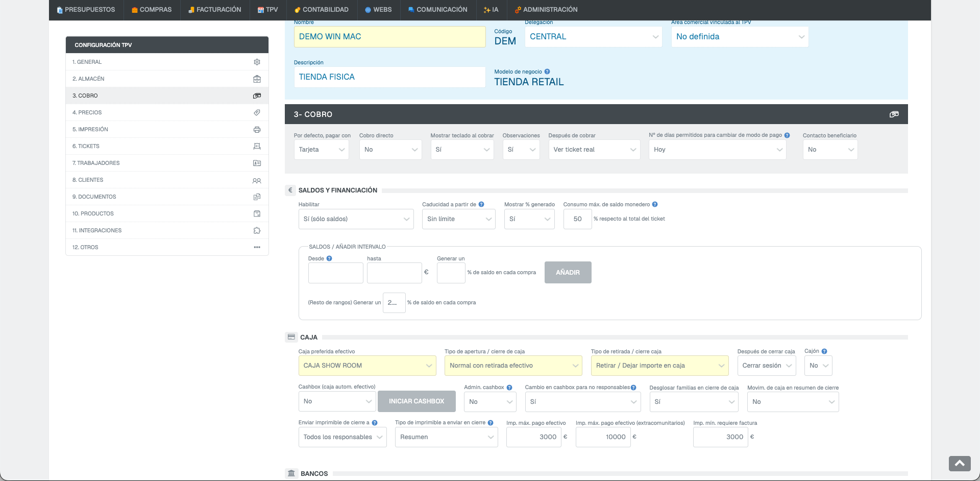Click the scroll-to-top arrow button
The width and height of the screenshot is (980, 481).
click(x=960, y=463)
